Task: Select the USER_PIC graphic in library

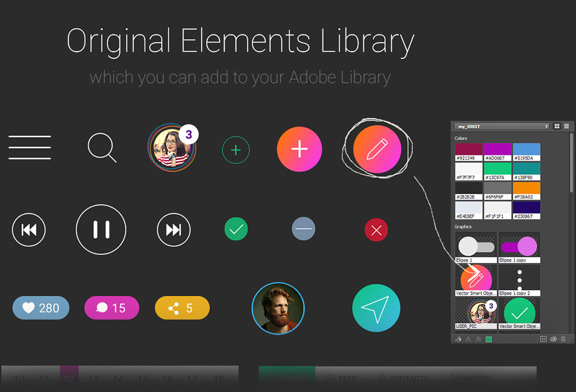Action: (x=476, y=313)
